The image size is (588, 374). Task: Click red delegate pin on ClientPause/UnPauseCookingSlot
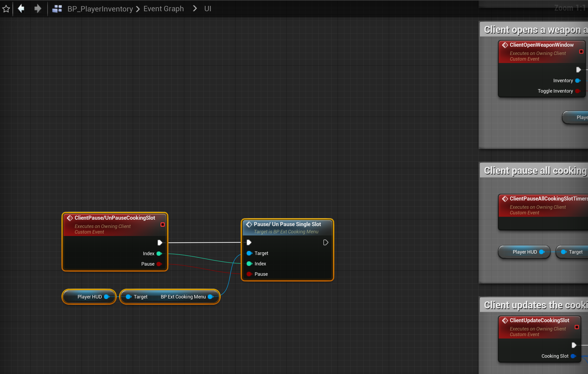[x=162, y=225]
